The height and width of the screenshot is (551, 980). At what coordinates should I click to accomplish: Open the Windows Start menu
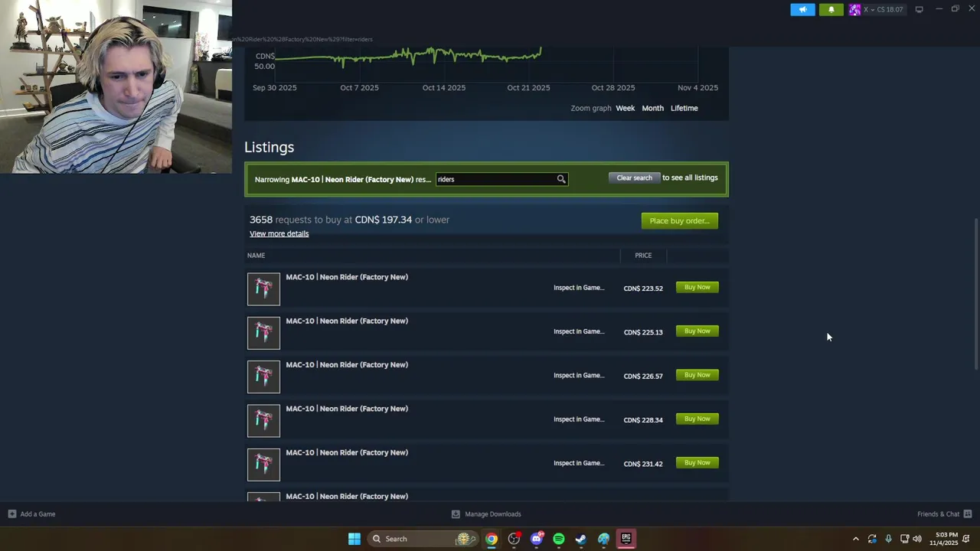click(x=354, y=539)
